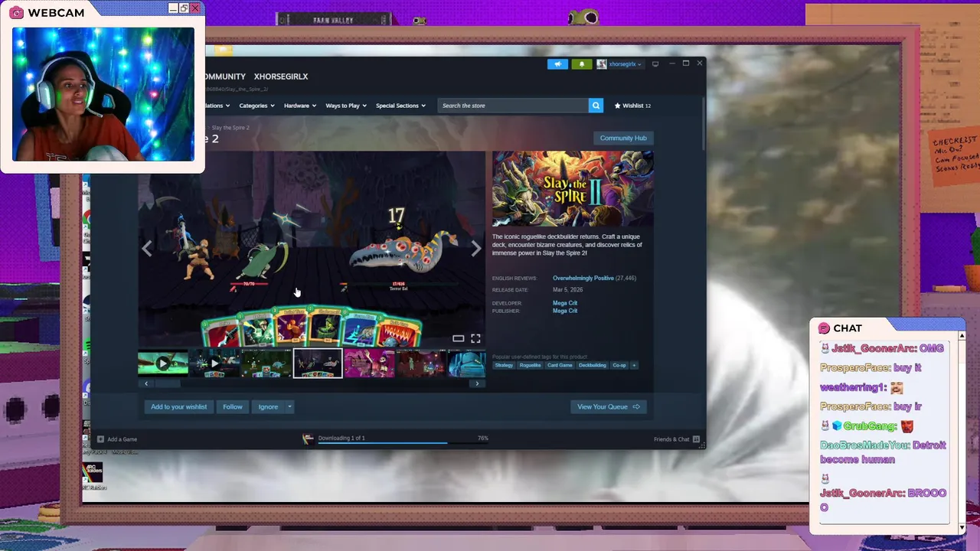
Task: Click the CHAT panel header icon
Action: click(824, 328)
